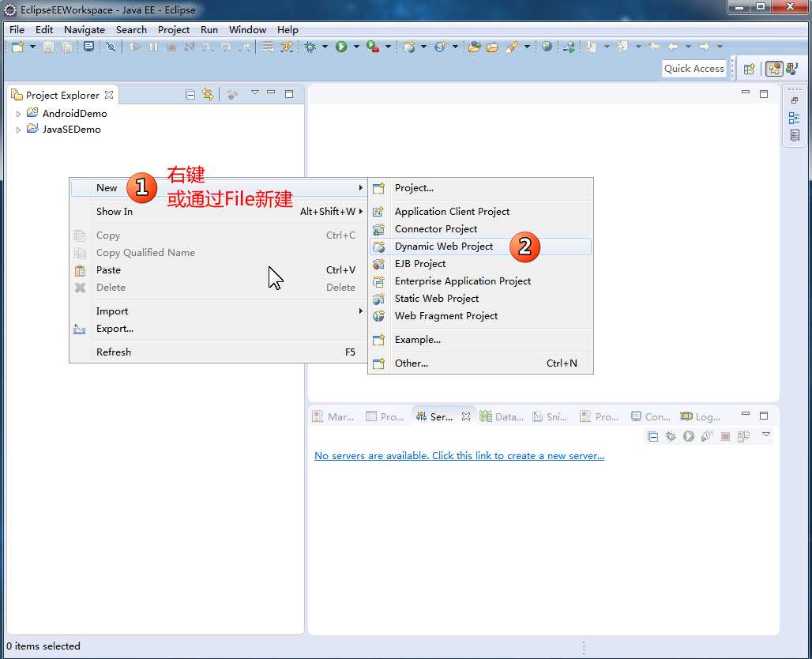The image size is (812, 659).
Task: Click the Drop to Frame icon
Action: click(x=267, y=47)
